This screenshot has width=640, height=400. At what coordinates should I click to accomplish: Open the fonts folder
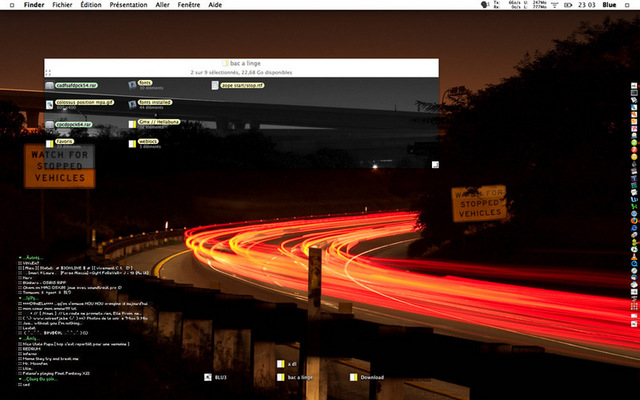pos(134,85)
